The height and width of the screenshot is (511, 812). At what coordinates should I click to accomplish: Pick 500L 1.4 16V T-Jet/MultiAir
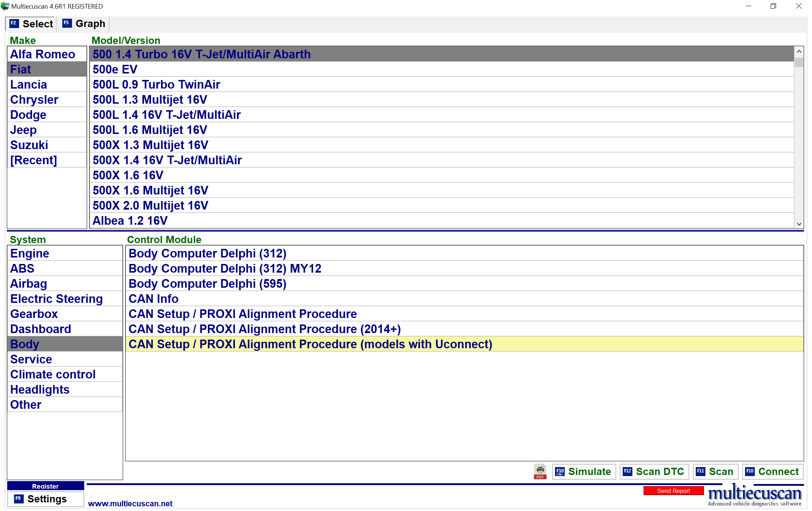point(442,115)
